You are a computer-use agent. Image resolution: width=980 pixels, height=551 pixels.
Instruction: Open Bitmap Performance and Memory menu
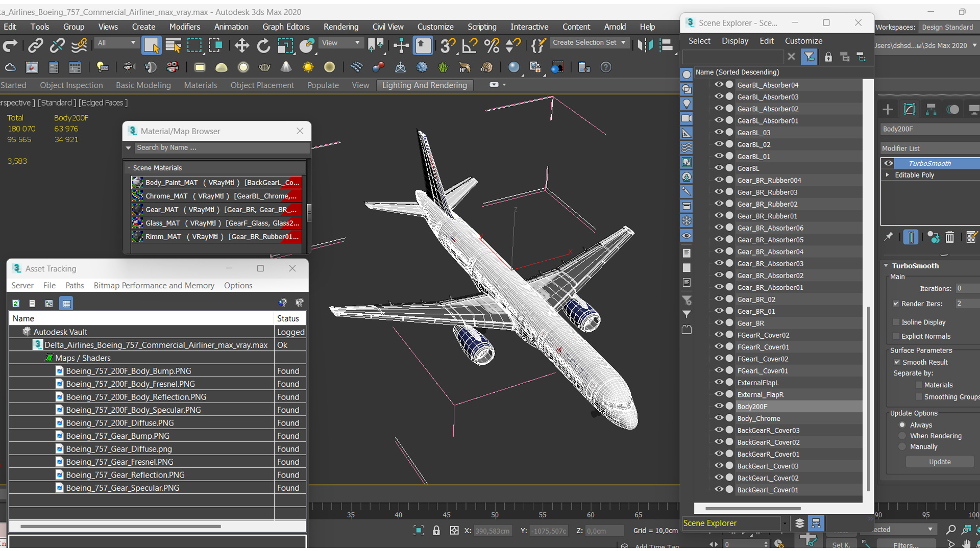154,285
